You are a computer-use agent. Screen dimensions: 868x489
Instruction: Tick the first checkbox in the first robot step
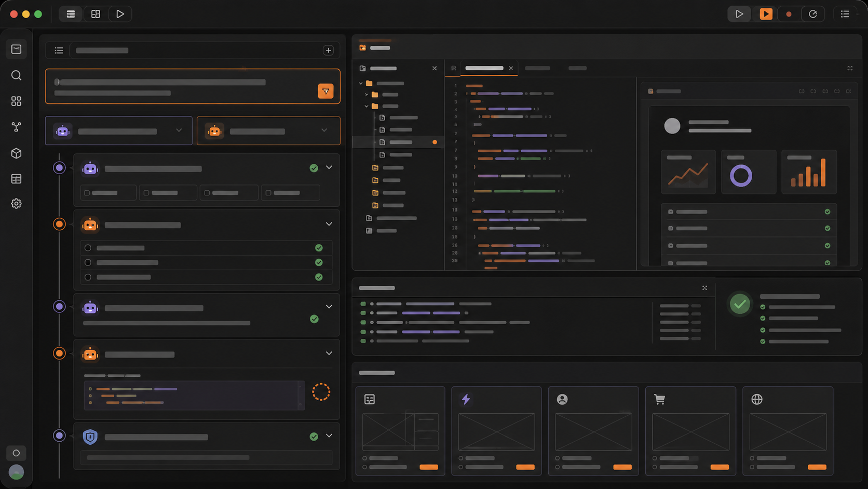[87, 193]
